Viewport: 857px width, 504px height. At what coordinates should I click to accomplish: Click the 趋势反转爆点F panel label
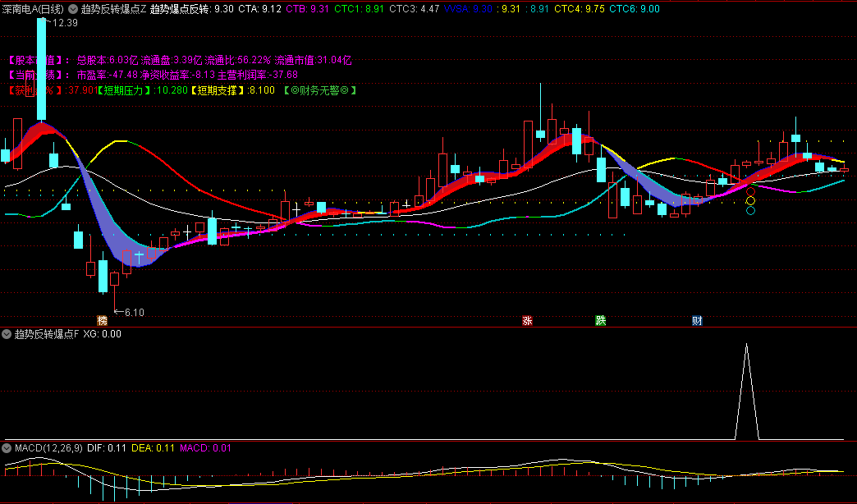[46, 334]
